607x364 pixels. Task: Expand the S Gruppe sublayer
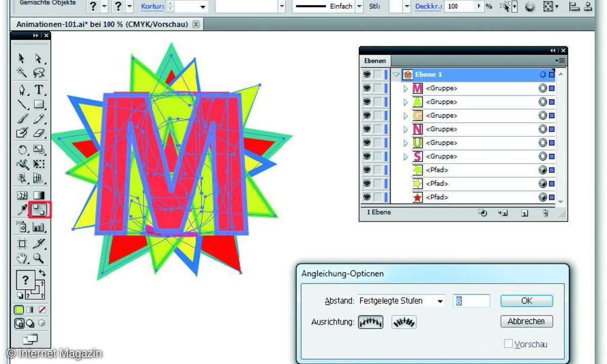coord(405,157)
